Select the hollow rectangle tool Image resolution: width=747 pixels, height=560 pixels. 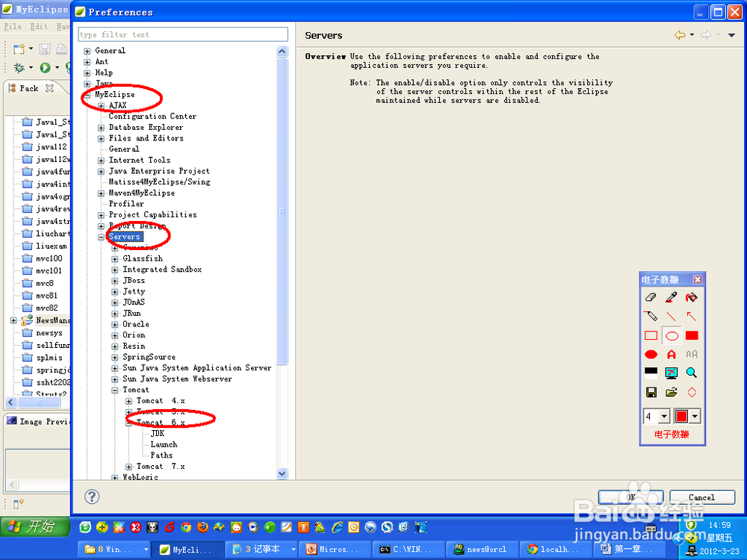point(651,335)
